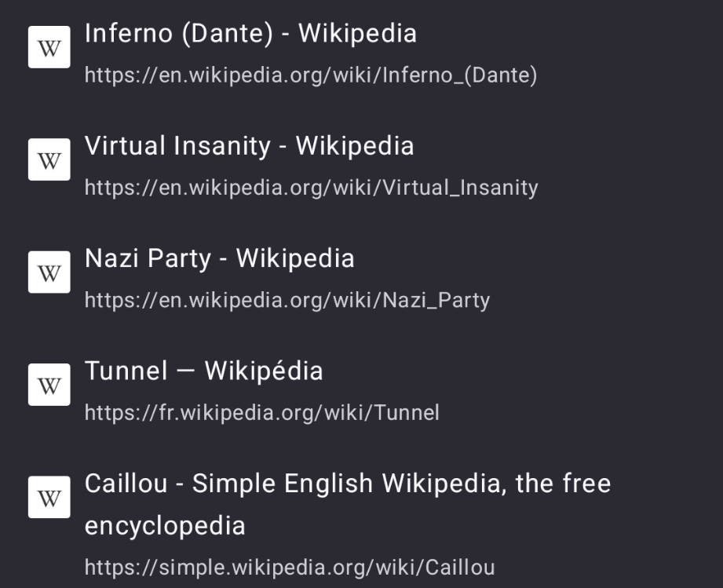This screenshot has height=588, width=723.
Task: Select the en.wikipedia.org/wiki/Nazi_Party URL
Action: pyautogui.click(x=287, y=300)
